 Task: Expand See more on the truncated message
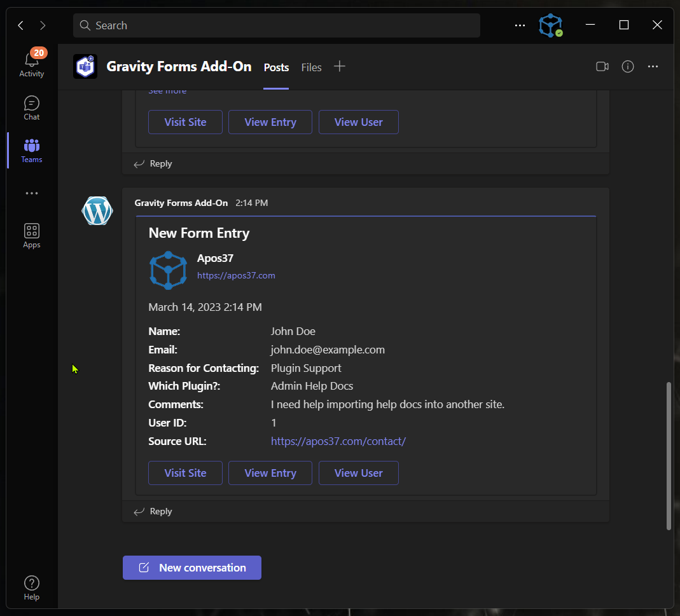pyautogui.click(x=167, y=90)
